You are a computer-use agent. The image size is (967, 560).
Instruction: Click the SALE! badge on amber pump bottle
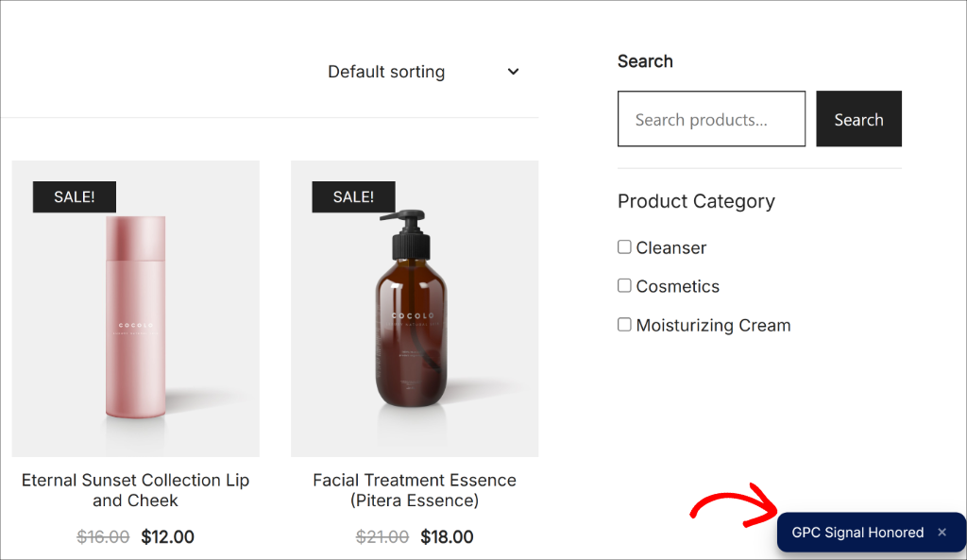(x=353, y=196)
